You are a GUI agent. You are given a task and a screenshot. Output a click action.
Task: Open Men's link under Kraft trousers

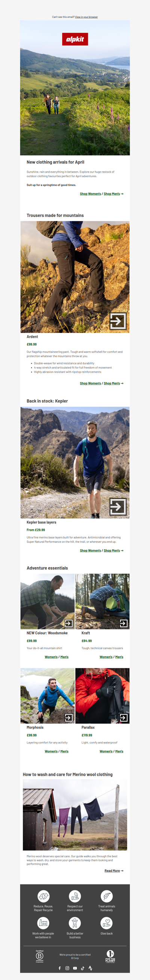click(119, 656)
